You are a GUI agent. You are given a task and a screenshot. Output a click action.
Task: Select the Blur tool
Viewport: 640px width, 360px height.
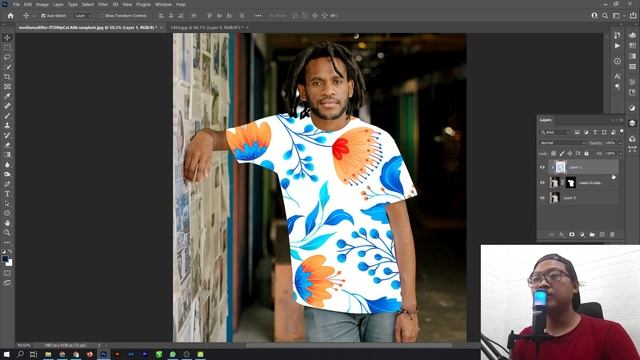pos(7,164)
